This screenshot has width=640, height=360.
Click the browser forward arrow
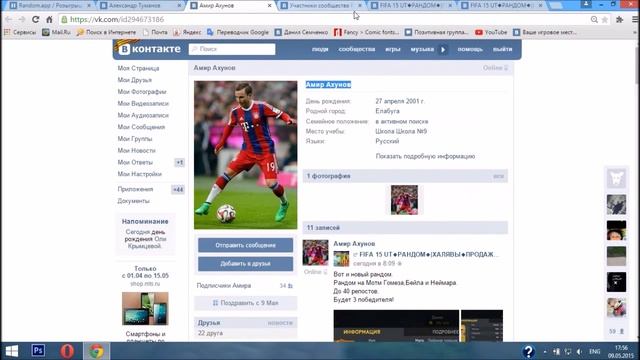coord(22,20)
